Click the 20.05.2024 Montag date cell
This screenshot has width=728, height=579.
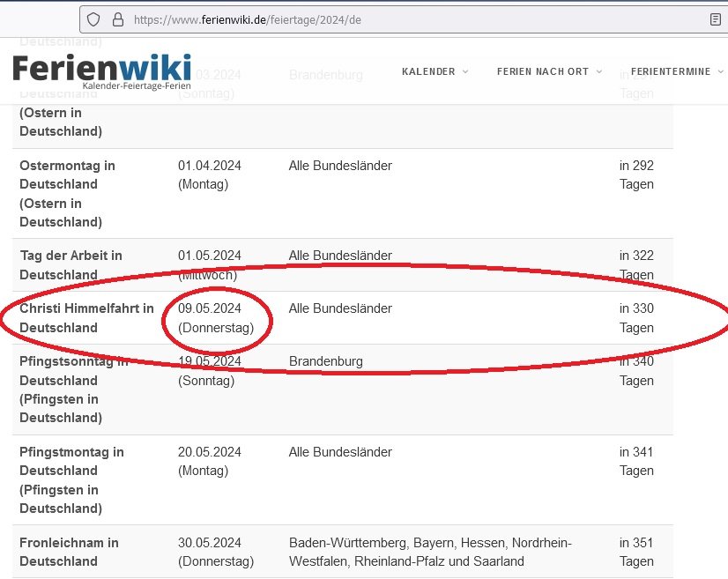[x=209, y=461]
